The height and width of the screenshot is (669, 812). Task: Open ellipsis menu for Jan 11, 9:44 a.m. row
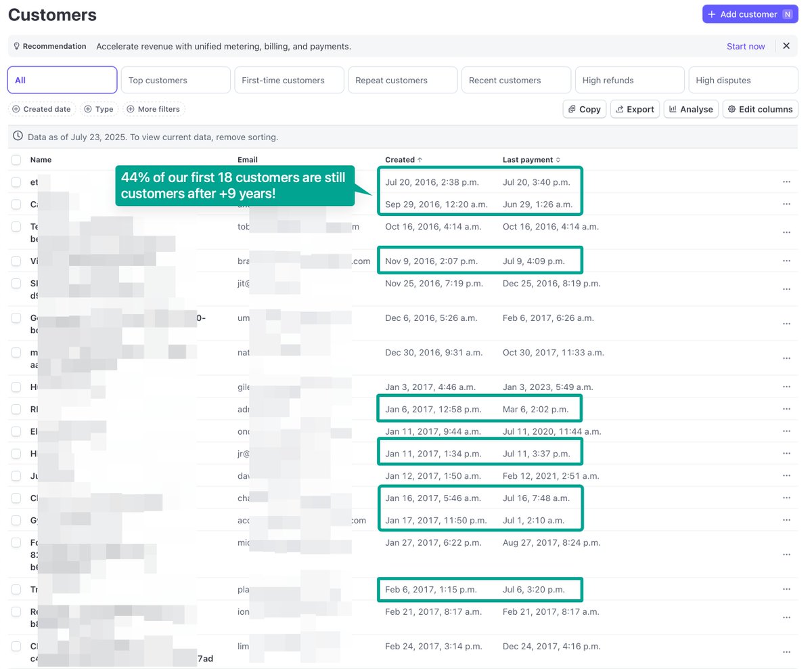tap(786, 431)
